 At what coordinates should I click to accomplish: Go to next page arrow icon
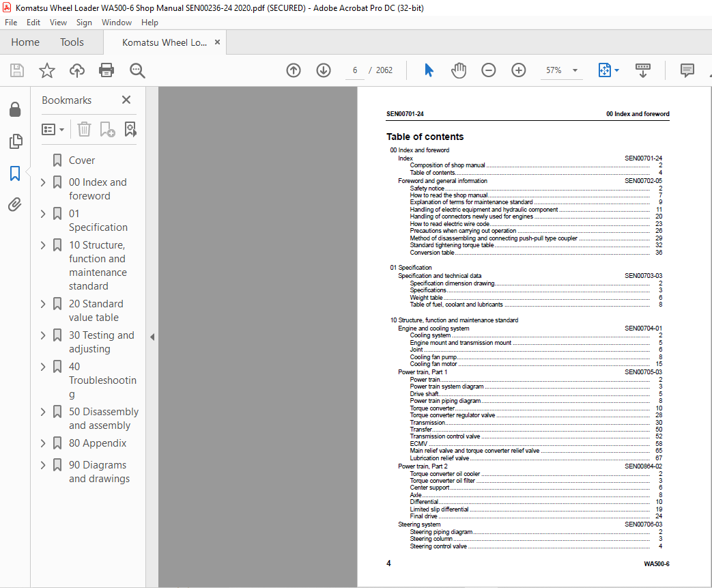(324, 70)
